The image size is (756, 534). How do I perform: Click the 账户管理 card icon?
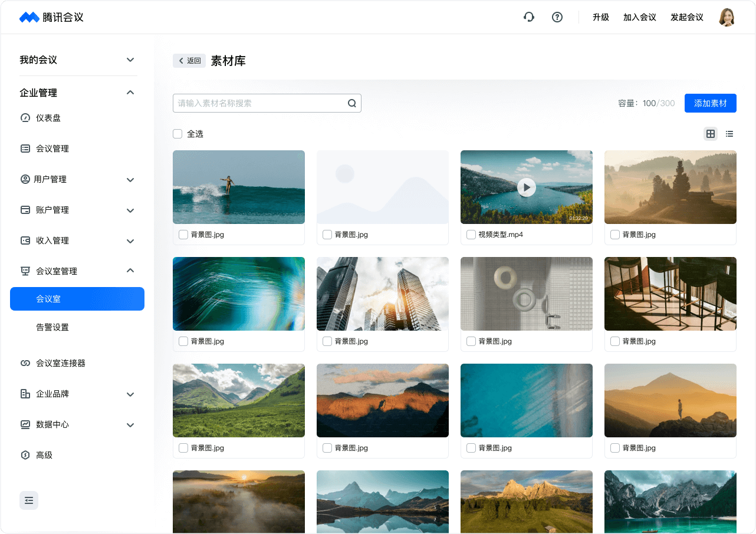[x=25, y=210]
